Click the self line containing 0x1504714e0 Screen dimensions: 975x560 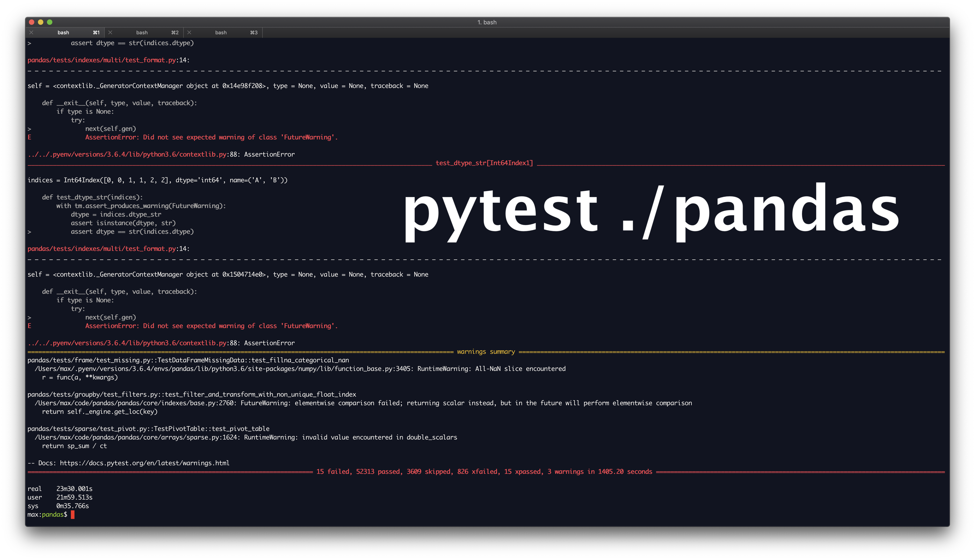[x=228, y=275]
